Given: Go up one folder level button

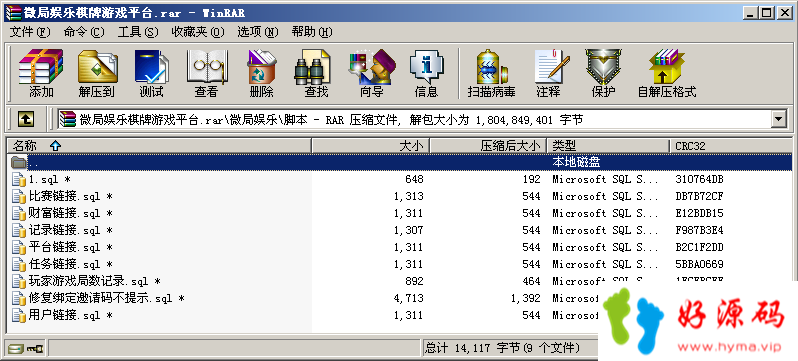Looking at the screenshot, I should click(26, 120).
